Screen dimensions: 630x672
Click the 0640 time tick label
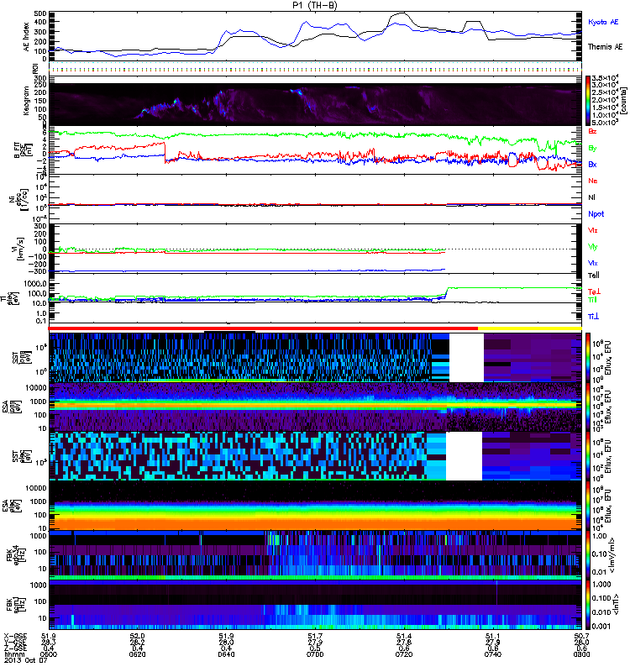pos(226,654)
